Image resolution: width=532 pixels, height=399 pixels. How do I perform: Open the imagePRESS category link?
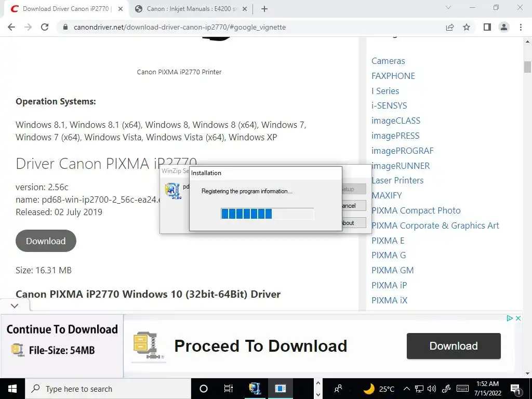click(395, 136)
